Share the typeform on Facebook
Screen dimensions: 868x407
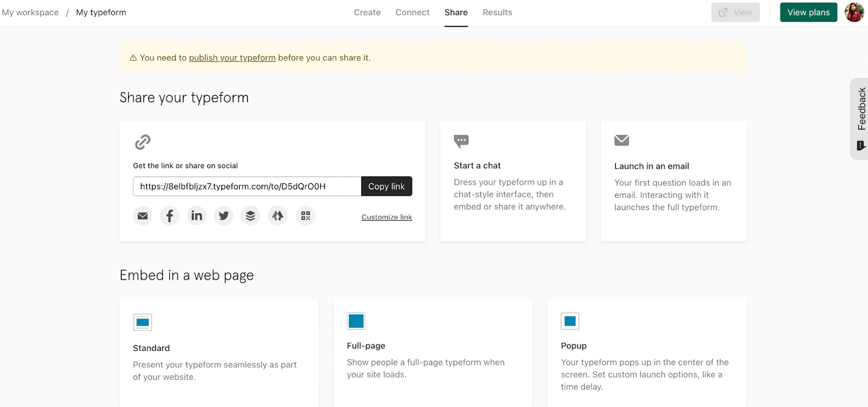[x=170, y=216]
